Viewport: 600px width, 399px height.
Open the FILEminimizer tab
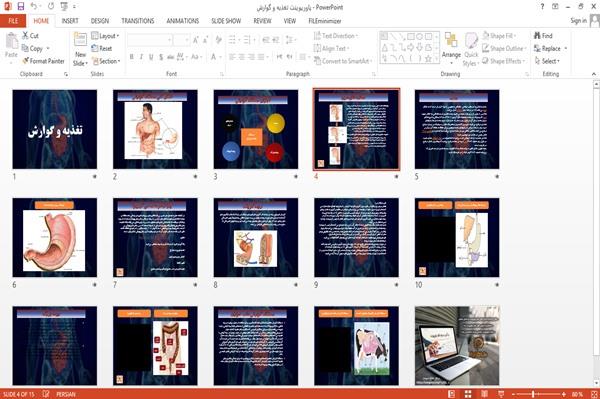point(325,21)
